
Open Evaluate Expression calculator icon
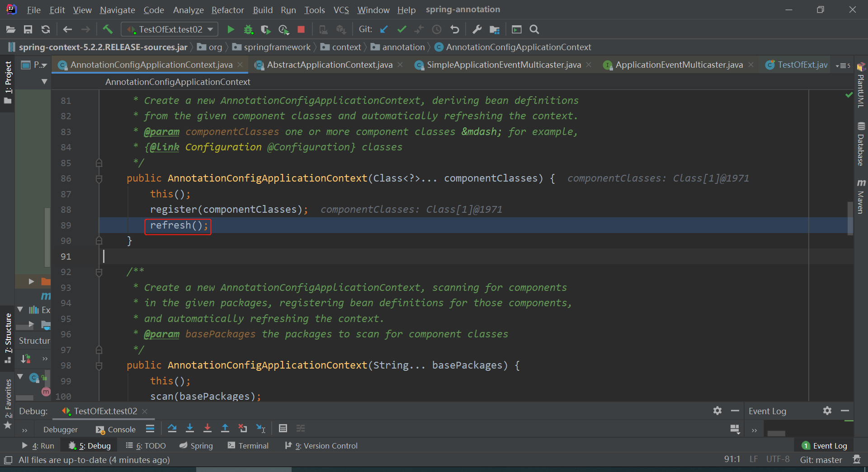[283, 428]
